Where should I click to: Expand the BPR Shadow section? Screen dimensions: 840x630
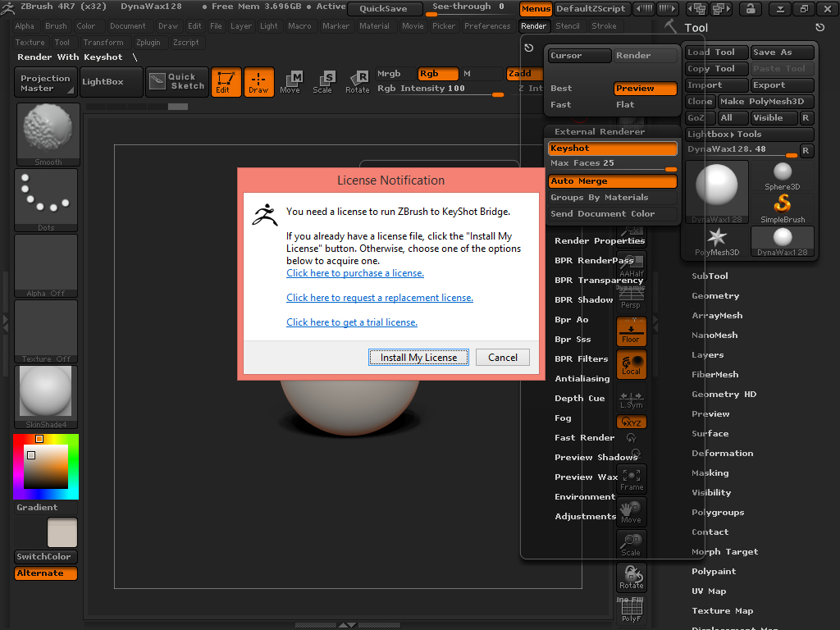[583, 300]
